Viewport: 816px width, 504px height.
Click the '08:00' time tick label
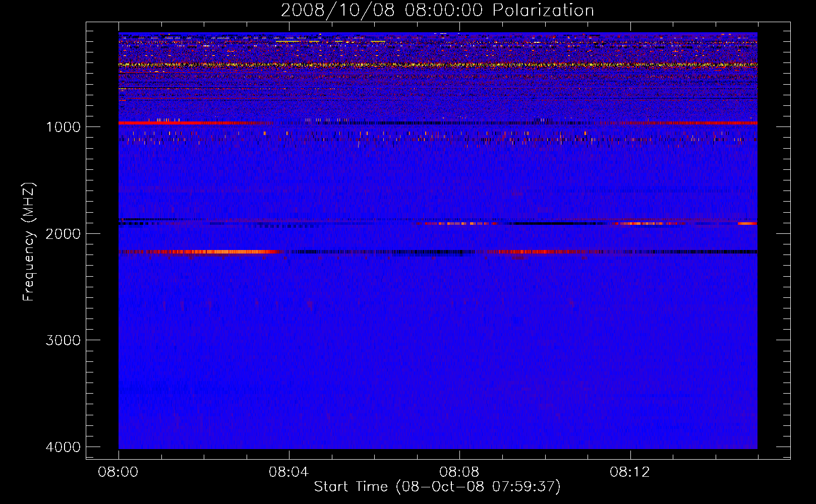119,472
